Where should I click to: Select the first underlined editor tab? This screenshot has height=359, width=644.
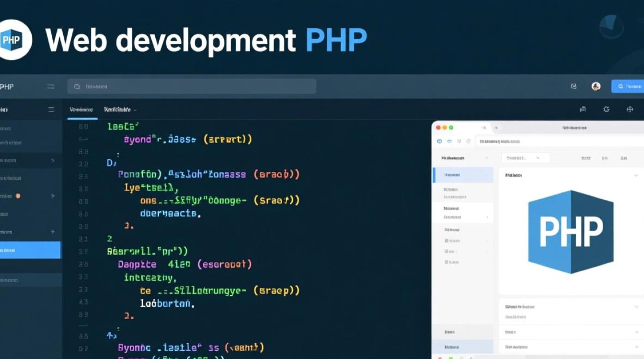(x=80, y=110)
